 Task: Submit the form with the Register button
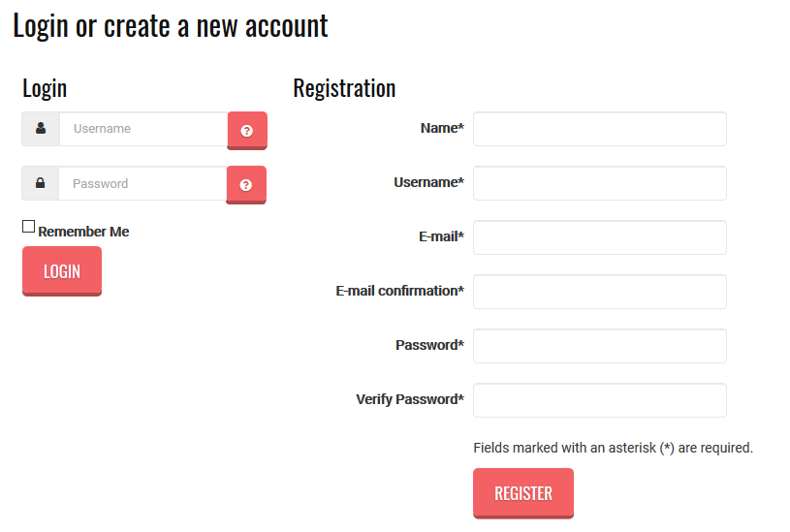(522, 493)
